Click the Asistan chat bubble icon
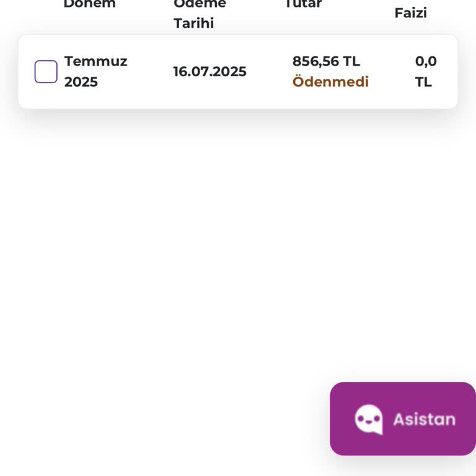Viewport: 476px width, 476px height. point(368,420)
